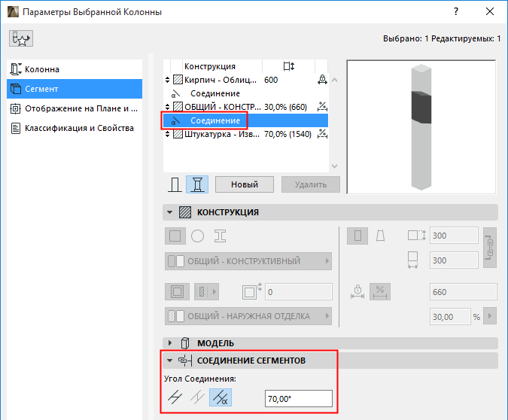Open ОБЩИЙ - НАРУЖНАЯ ОТДЕЛКА material dropdown
The image size is (508, 420).
tap(248, 316)
